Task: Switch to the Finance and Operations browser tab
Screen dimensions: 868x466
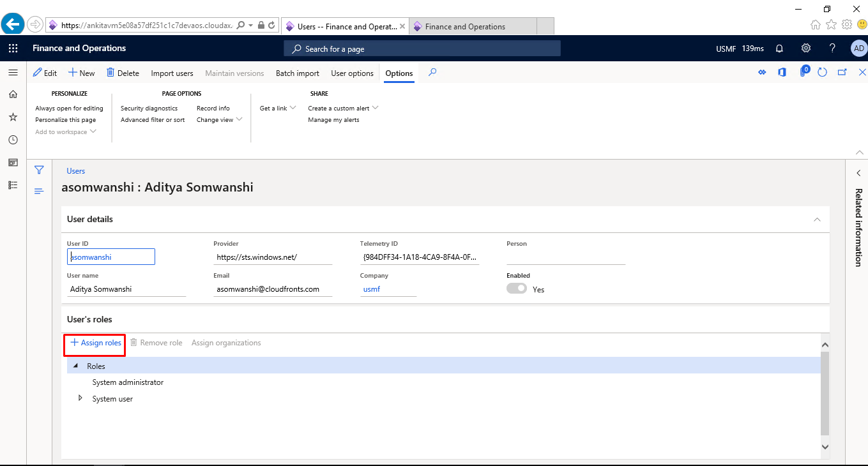Action: point(473,26)
